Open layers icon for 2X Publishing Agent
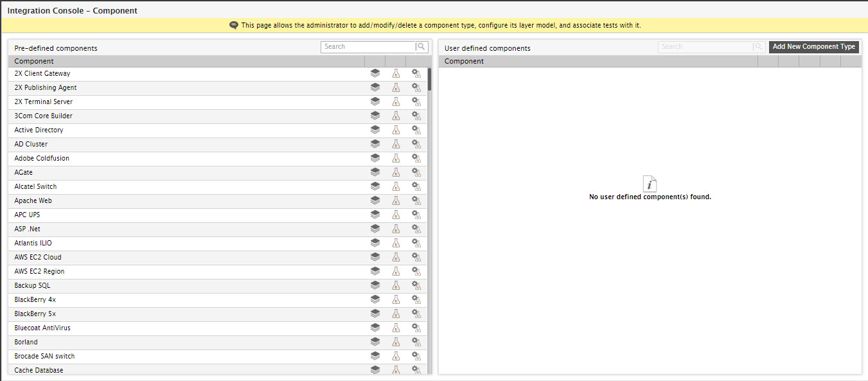 (375, 87)
